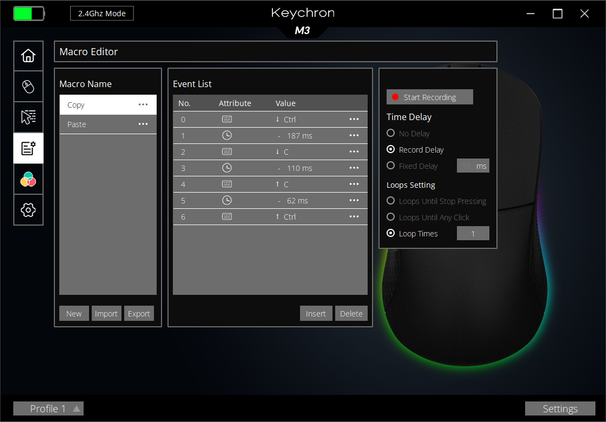Open the Home page in sidebar

coord(28,56)
